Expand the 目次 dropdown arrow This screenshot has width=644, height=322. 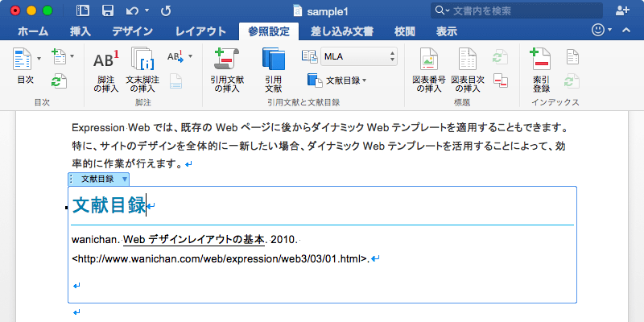pos(39,59)
